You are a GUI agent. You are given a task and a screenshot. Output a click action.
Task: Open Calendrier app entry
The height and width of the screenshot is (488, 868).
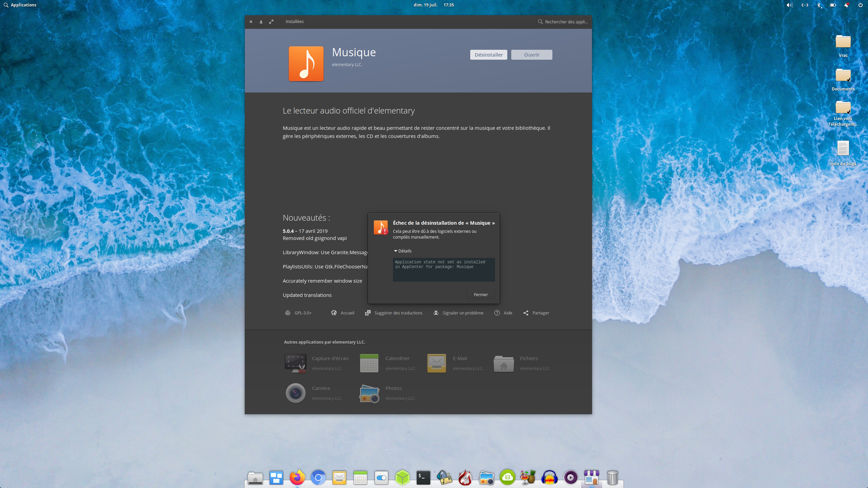point(388,363)
